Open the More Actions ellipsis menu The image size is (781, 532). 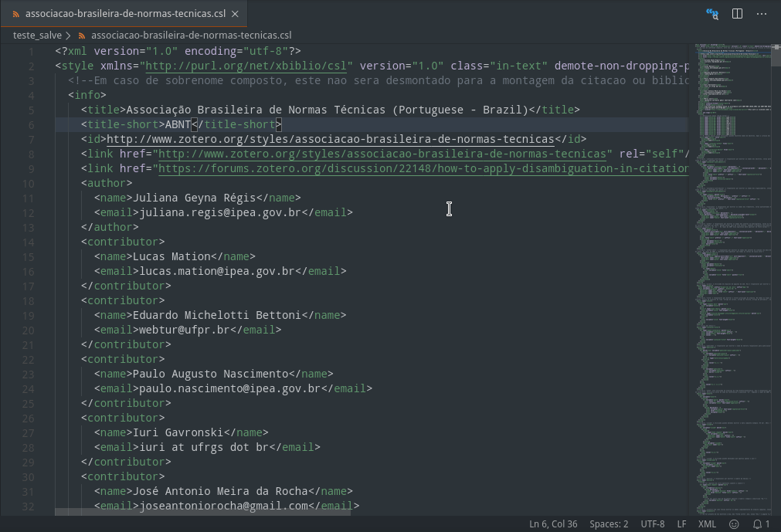point(762,14)
